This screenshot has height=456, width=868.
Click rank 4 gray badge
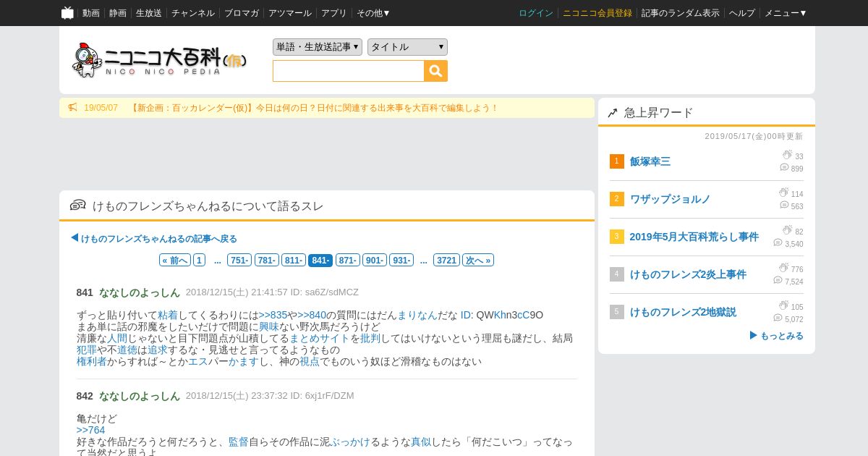616,274
